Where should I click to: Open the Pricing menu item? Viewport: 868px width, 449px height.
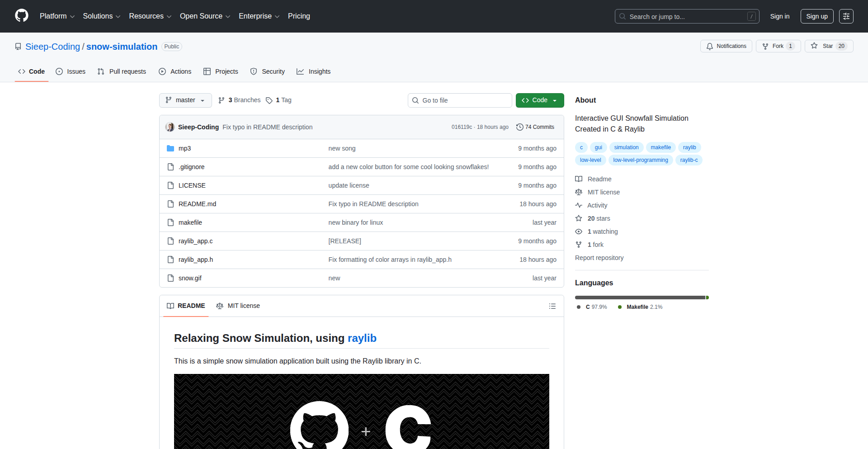click(x=299, y=16)
